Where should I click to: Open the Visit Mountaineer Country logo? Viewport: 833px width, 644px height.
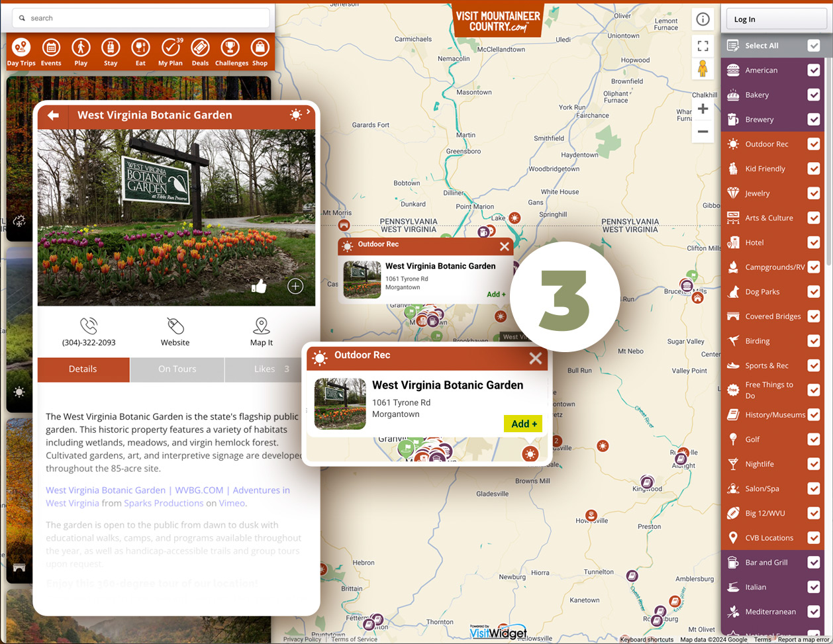(498, 21)
